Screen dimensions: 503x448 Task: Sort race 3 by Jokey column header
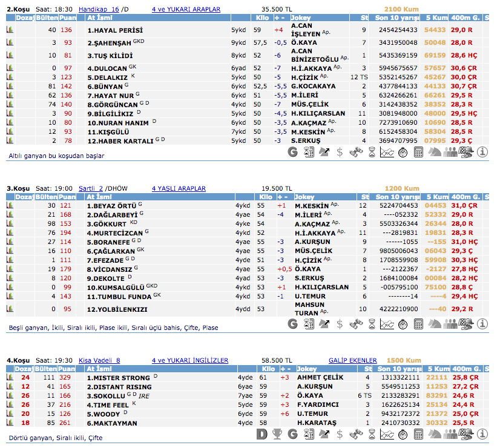(x=307, y=197)
